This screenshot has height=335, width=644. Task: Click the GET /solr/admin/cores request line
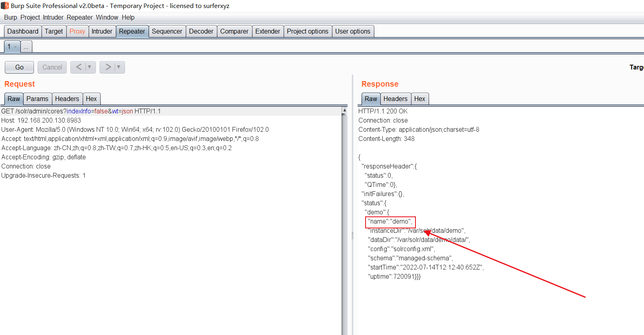[81, 111]
